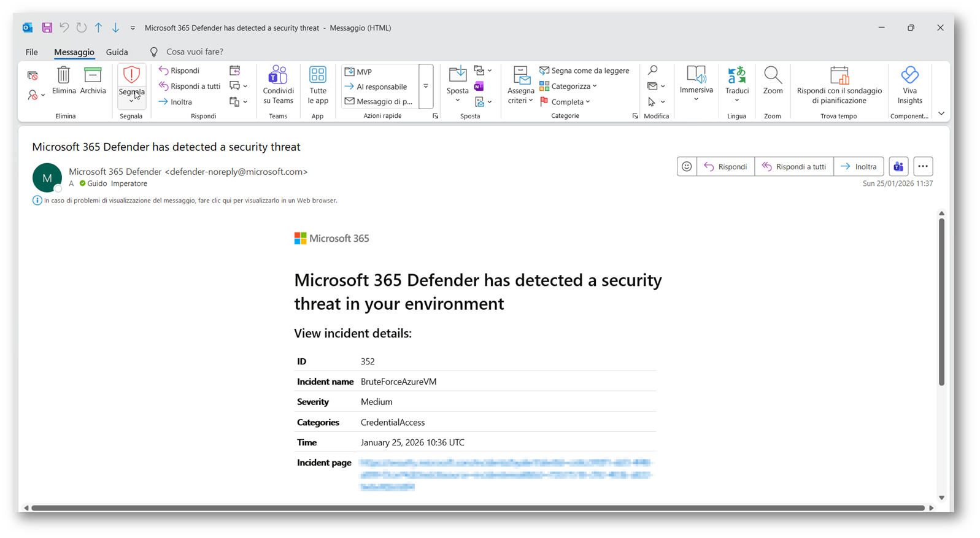
Task: Expand the Categorizza dropdown
Action: 568,86
